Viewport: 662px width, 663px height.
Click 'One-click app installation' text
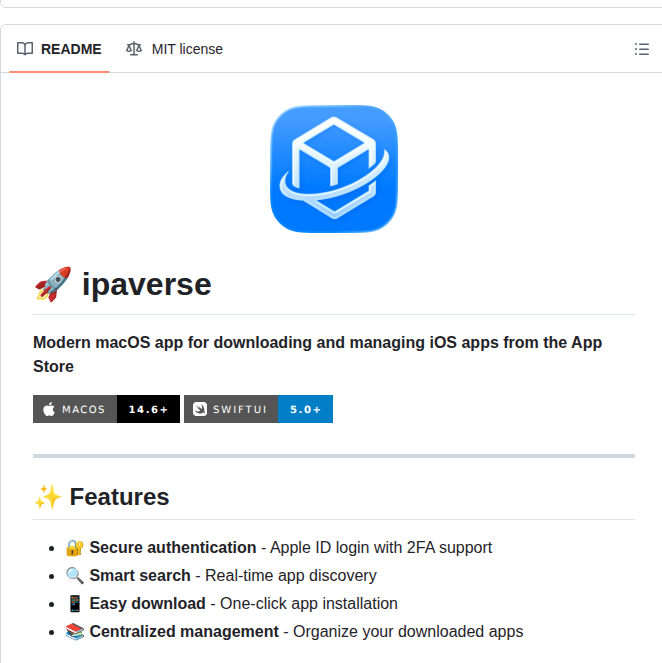(309, 603)
